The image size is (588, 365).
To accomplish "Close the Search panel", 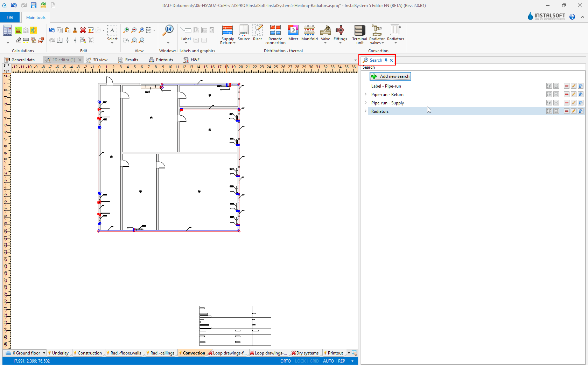I will [391, 60].
